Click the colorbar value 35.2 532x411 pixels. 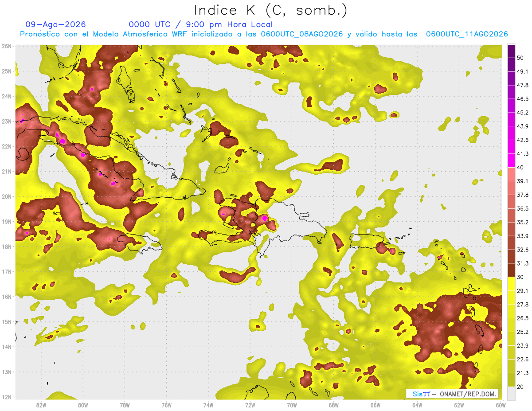coord(523,222)
